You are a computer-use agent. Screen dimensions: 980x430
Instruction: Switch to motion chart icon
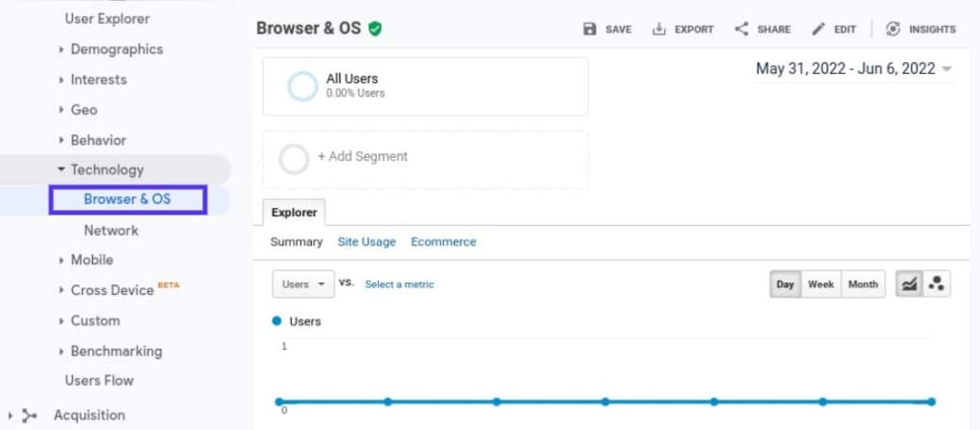point(937,284)
